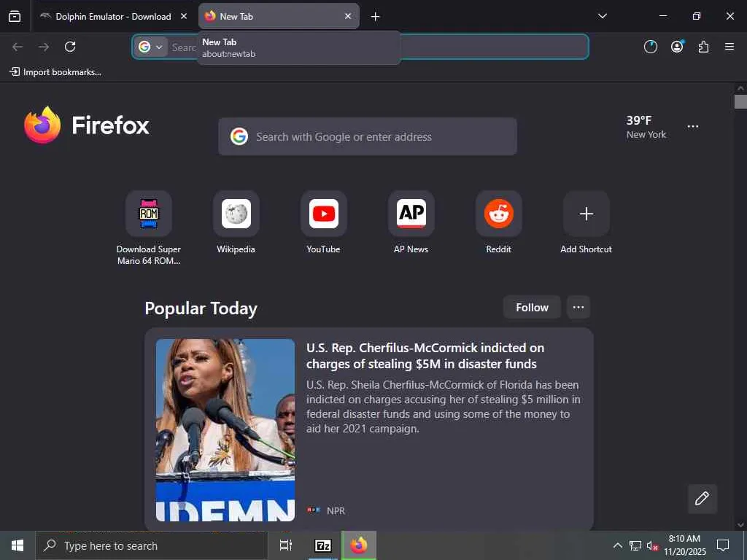This screenshot has width=747, height=560.
Task: Follow the Popular Today section
Action: (x=532, y=308)
